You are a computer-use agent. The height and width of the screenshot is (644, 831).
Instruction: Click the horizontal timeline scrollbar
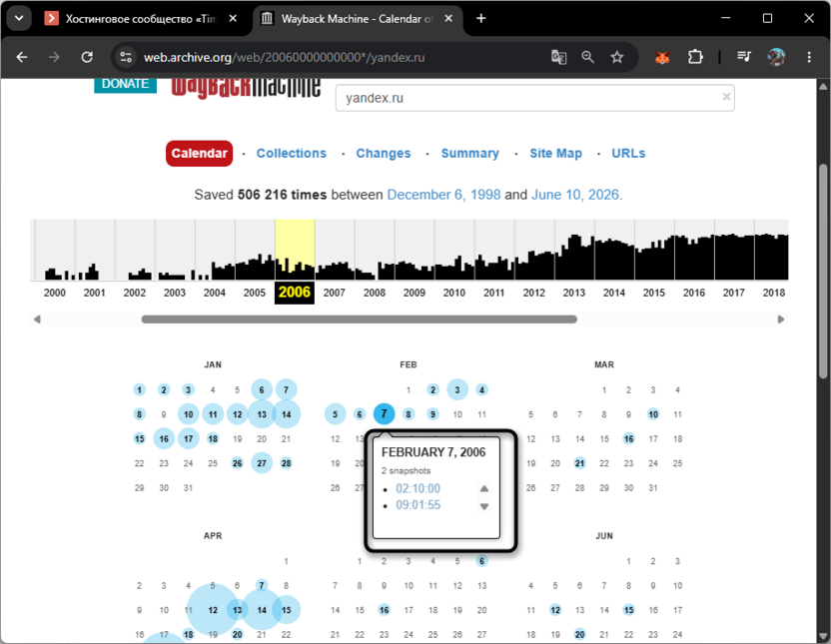point(360,320)
